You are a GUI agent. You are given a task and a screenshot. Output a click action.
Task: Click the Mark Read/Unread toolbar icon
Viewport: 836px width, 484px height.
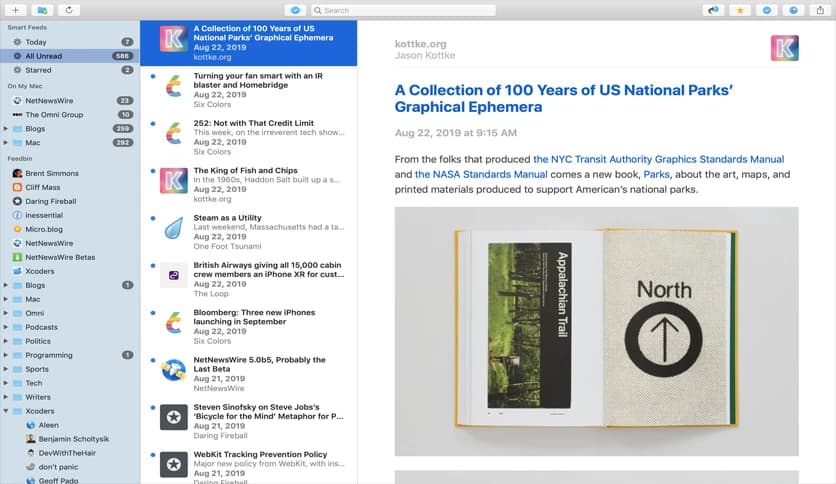pyautogui.click(x=766, y=10)
